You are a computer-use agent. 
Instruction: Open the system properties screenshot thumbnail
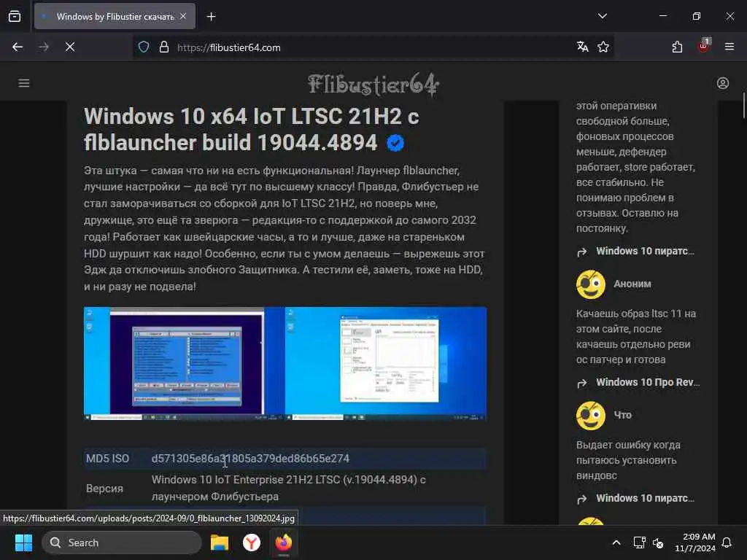(386, 363)
